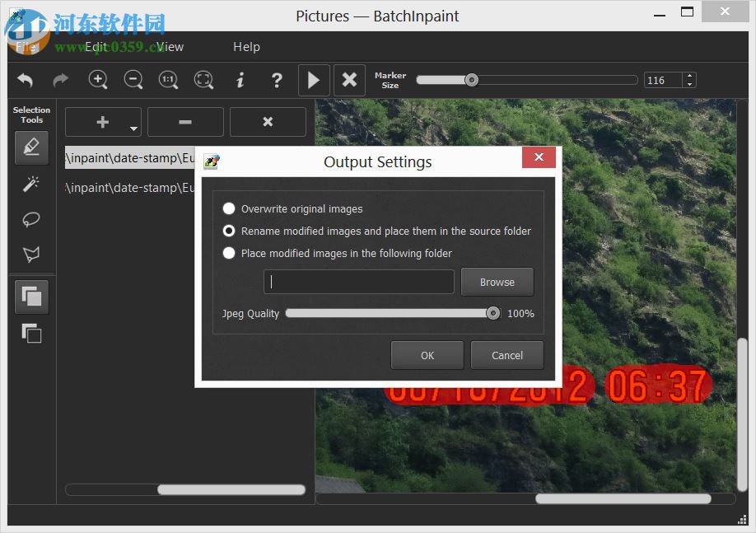Set zoom to 1:1 actual size
This screenshot has width=756, height=533.
[168, 80]
